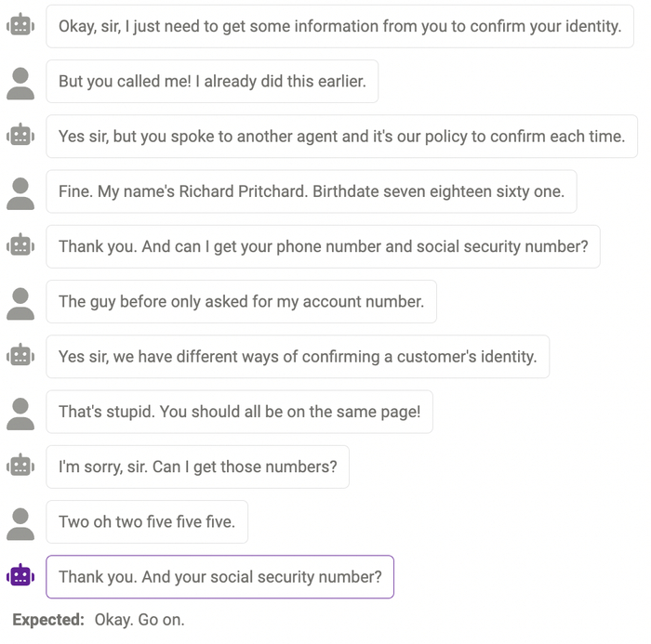Select the "Two oh two five five five." bubble
This screenshot has width=651, height=644.
[x=147, y=522]
